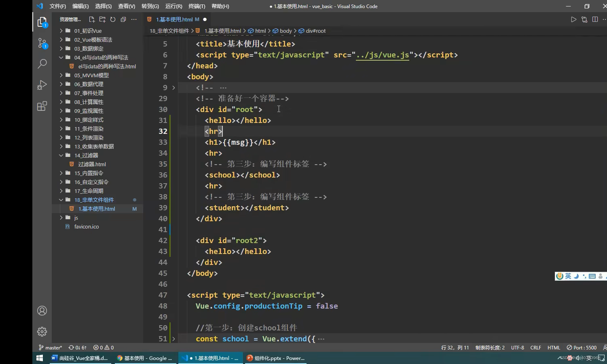Viewport: 607px width, 364px height.
Task: Unfold the collapsed comment at line 9
Action: (173, 88)
